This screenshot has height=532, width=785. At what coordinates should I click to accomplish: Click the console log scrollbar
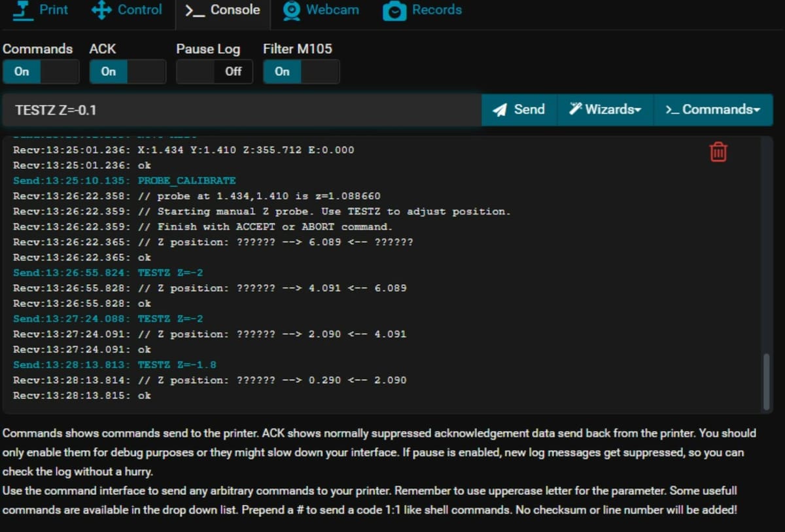coord(766,381)
